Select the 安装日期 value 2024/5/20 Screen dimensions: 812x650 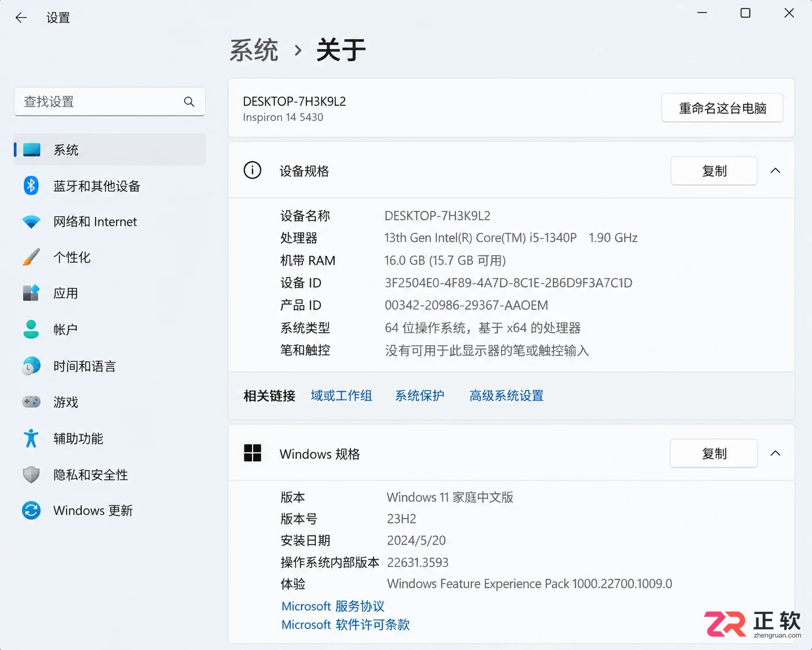pos(416,541)
